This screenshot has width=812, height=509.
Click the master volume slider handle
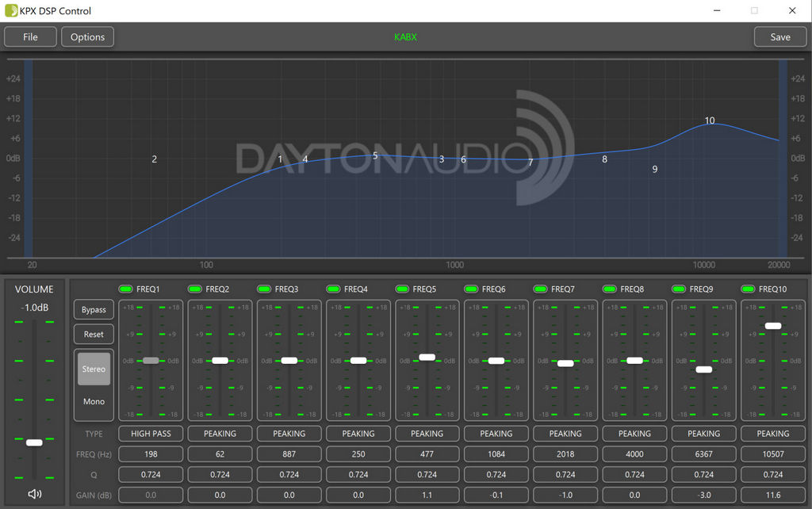click(x=34, y=442)
